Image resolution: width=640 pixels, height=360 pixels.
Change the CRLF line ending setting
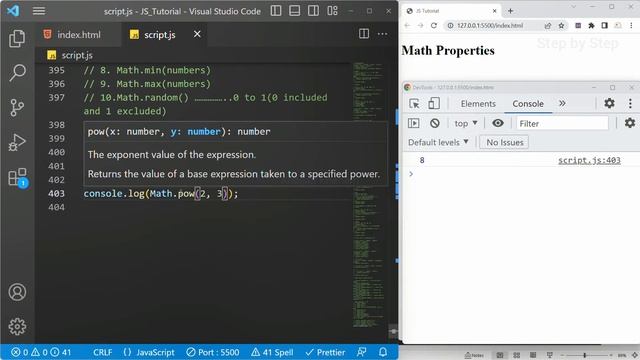[x=102, y=352]
